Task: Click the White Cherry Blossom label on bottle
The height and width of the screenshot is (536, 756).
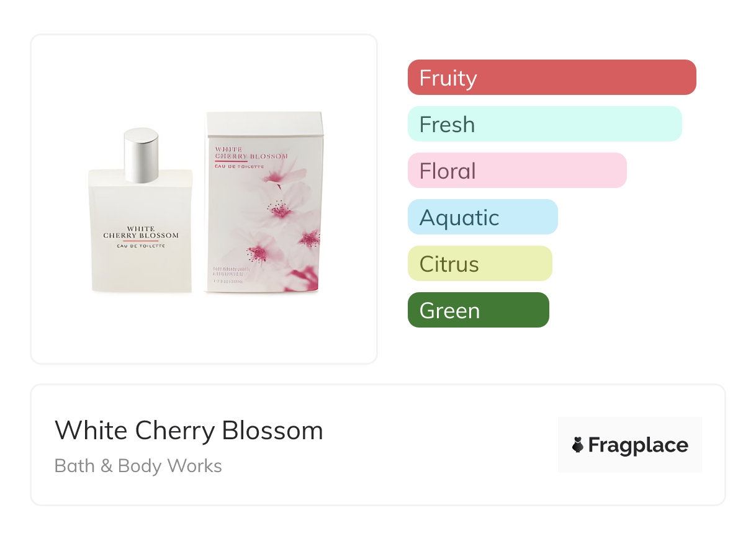Action: coord(141,233)
